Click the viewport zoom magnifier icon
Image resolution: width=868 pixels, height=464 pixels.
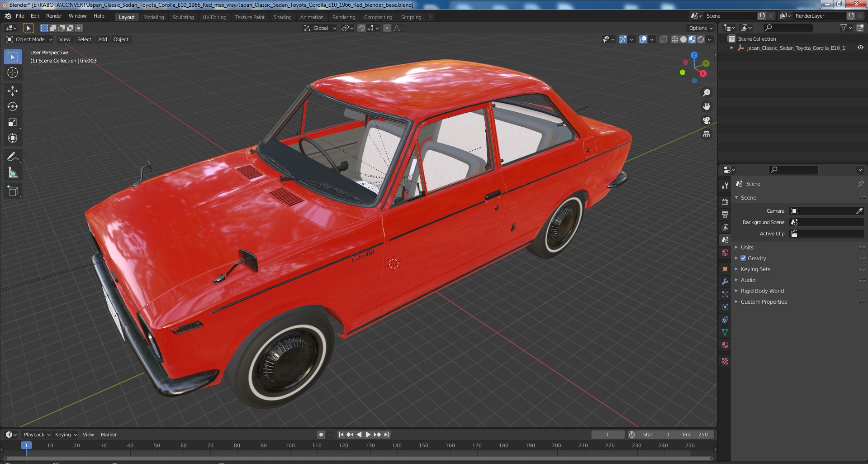(x=706, y=93)
